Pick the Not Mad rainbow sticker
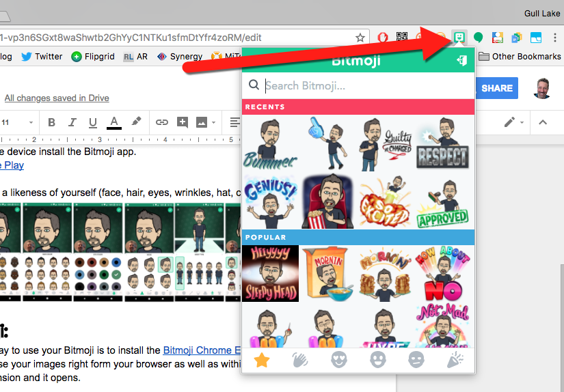This screenshot has height=392, width=564. coord(443,325)
